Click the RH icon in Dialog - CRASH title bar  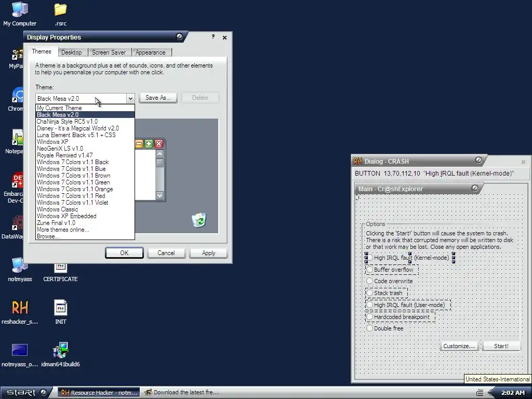point(358,161)
